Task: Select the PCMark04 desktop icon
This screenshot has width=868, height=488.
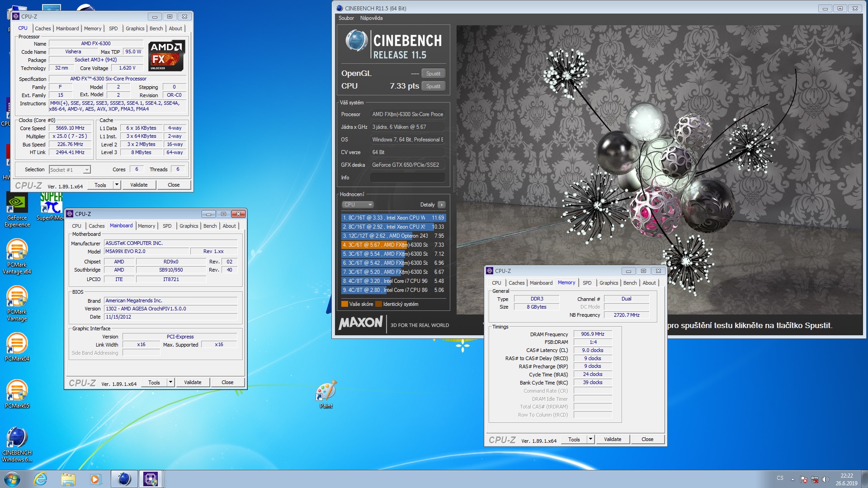Action: click(x=17, y=347)
